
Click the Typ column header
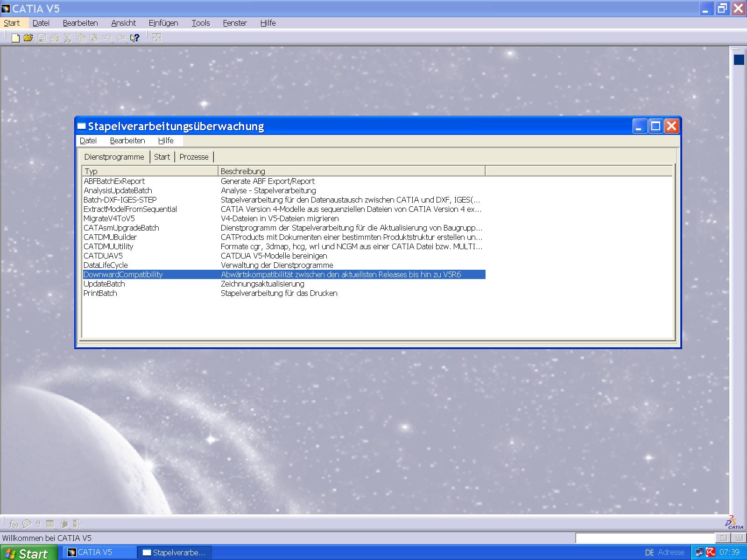[150, 171]
